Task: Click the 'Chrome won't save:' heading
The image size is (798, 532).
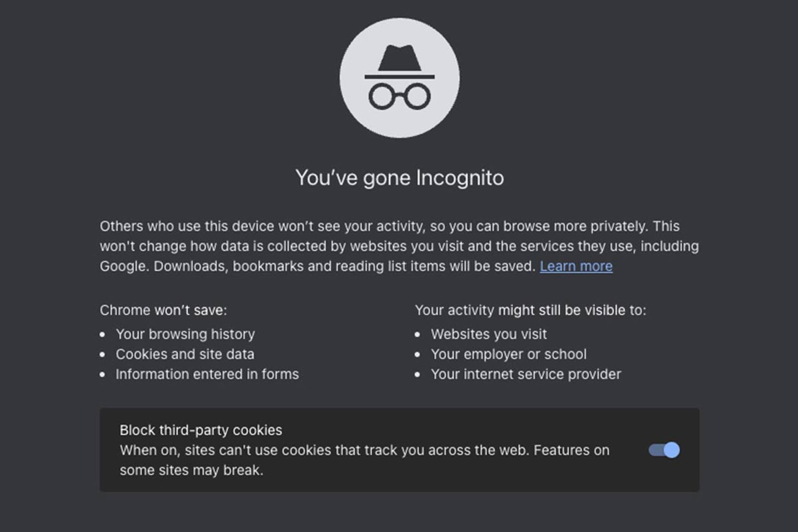Action: tap(163, 310)
